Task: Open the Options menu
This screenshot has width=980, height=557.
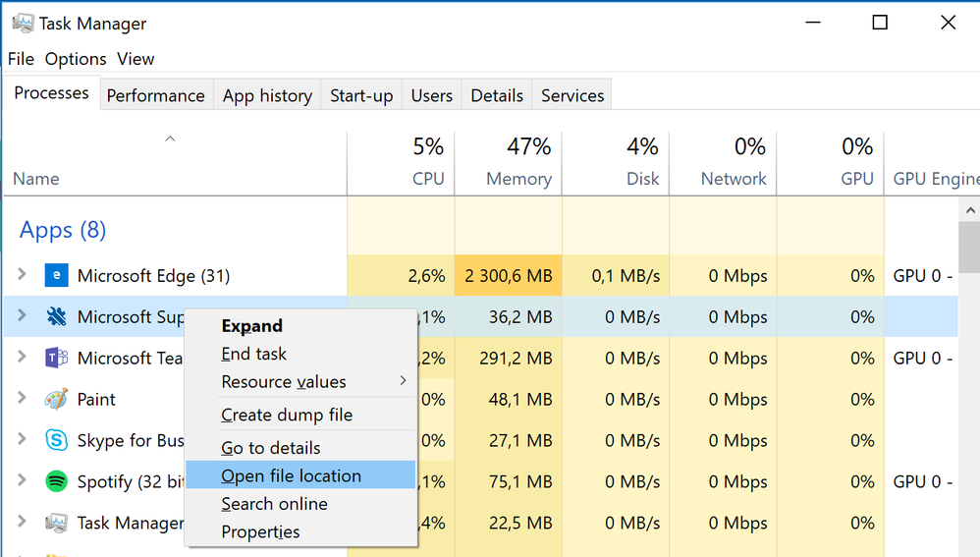Action: 76,59
